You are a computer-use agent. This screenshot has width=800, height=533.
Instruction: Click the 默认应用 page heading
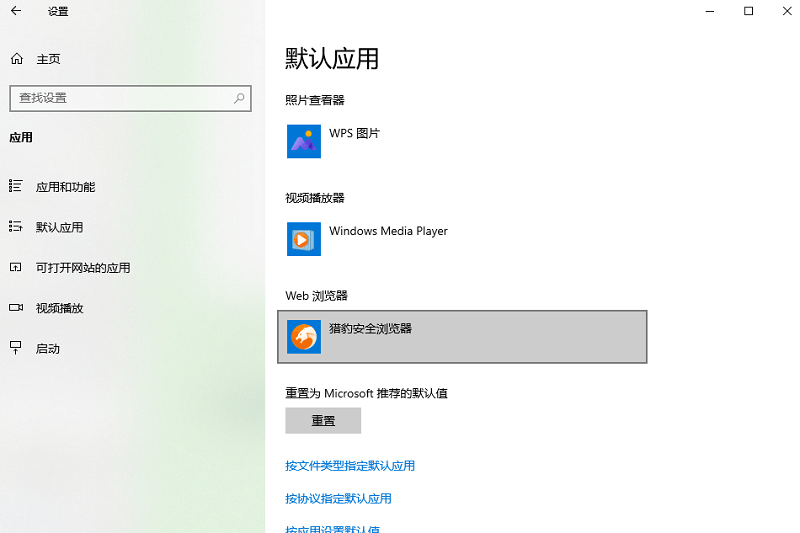coord(332,58)
